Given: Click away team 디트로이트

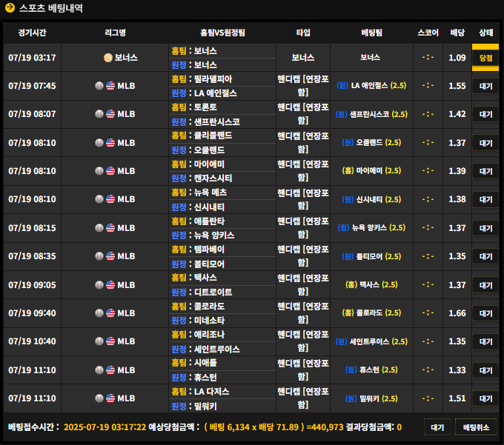Looking at the screenshot, I should click(x=213, y=292).
